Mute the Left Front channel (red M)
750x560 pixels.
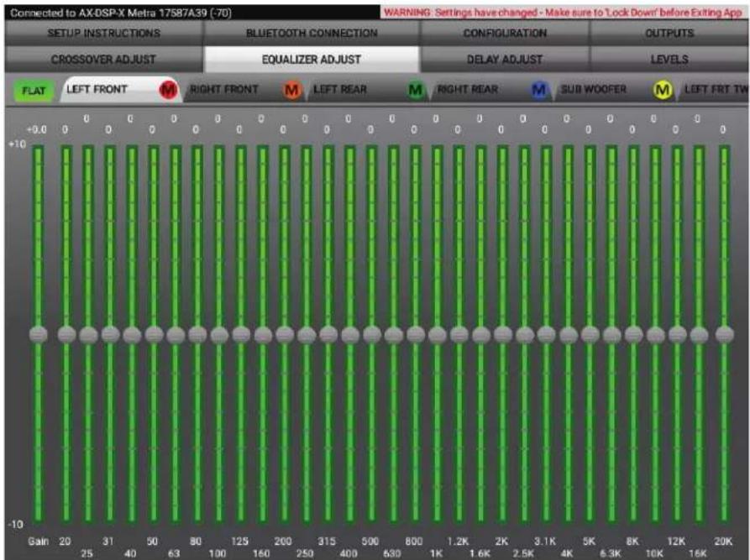pyautogui.click(x=168, y=90)
